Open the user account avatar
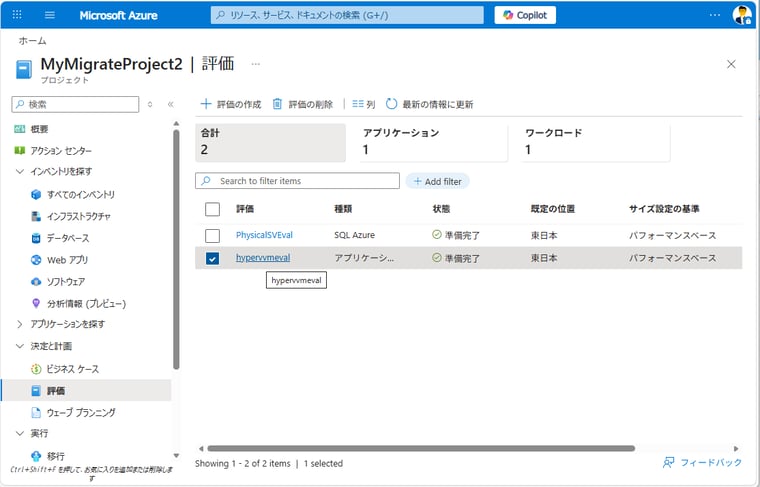Screen dimensions: 760x487 click(x=742, y=15)
